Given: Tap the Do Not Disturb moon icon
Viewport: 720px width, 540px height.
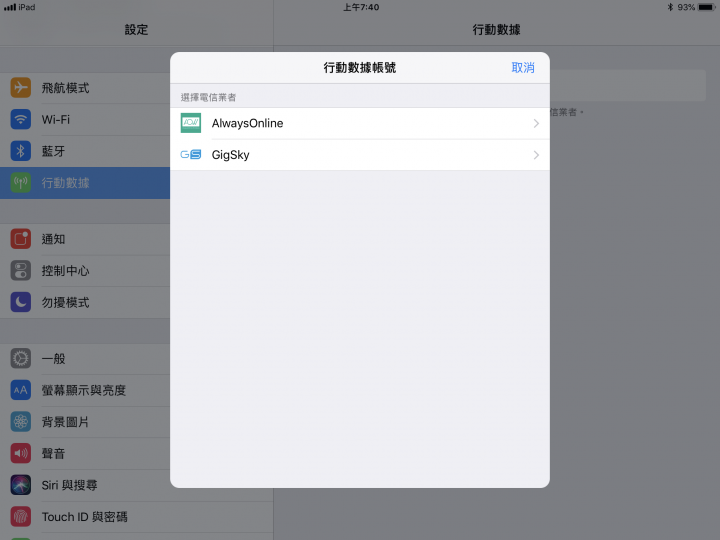Looking at the screenshot, I should click(x=21, y=302).
